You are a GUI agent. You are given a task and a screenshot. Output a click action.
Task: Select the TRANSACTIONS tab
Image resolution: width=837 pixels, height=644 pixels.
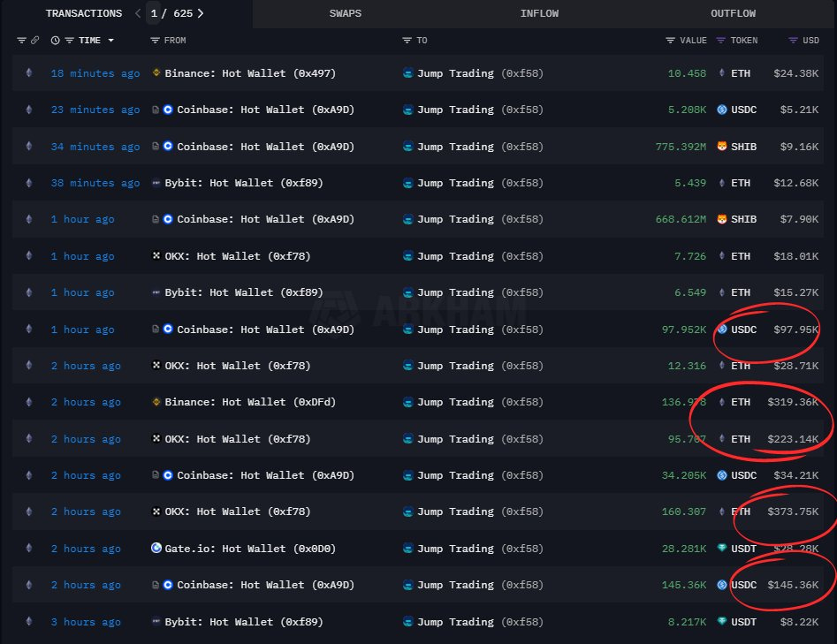[x=84, y=13]
